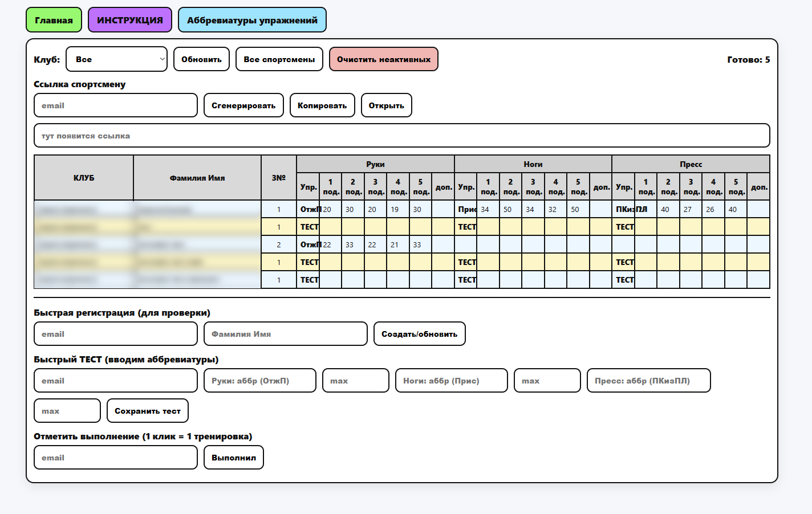
Task: Click Сгенерировать link button
Action: pos(243,105)
